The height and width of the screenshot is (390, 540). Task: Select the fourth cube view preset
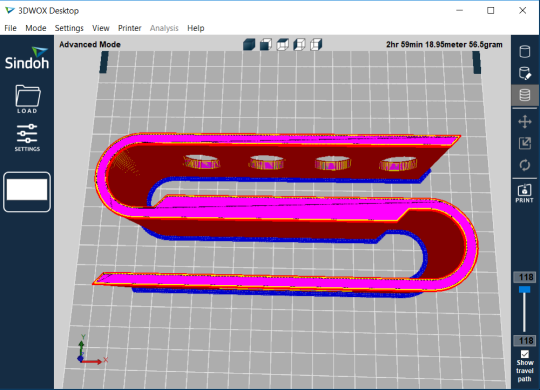(x=299, y=44)
